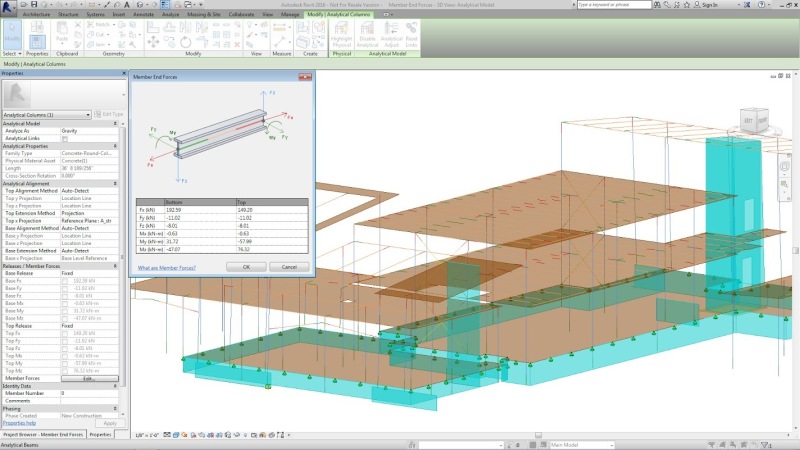800x450 pixels.
Task: Collapse the Analytical Alignment section
Action: (x=114, y=184)
